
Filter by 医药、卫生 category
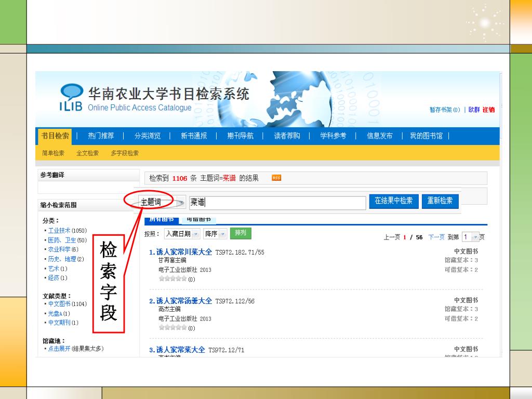(x=62, y=240)
